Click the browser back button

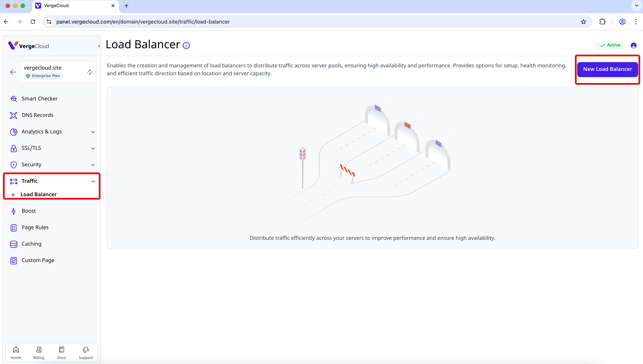(x=6, y=22)
